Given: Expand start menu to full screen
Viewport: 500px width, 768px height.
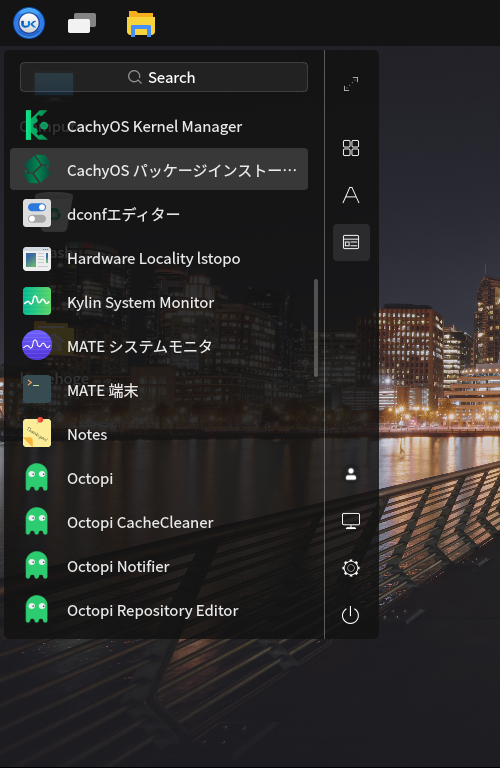Looking at the screenshot, I should coord(351,84).
